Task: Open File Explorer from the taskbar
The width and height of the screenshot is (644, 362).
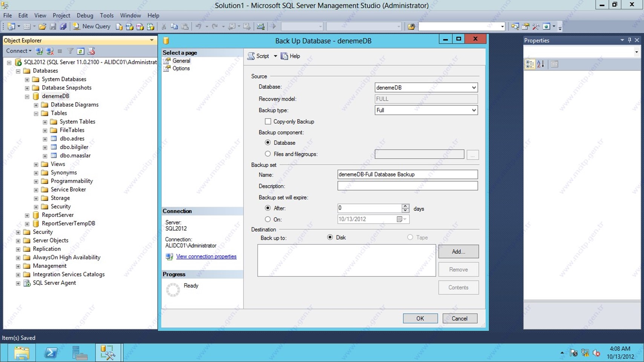Action: [x=21, y=353]
